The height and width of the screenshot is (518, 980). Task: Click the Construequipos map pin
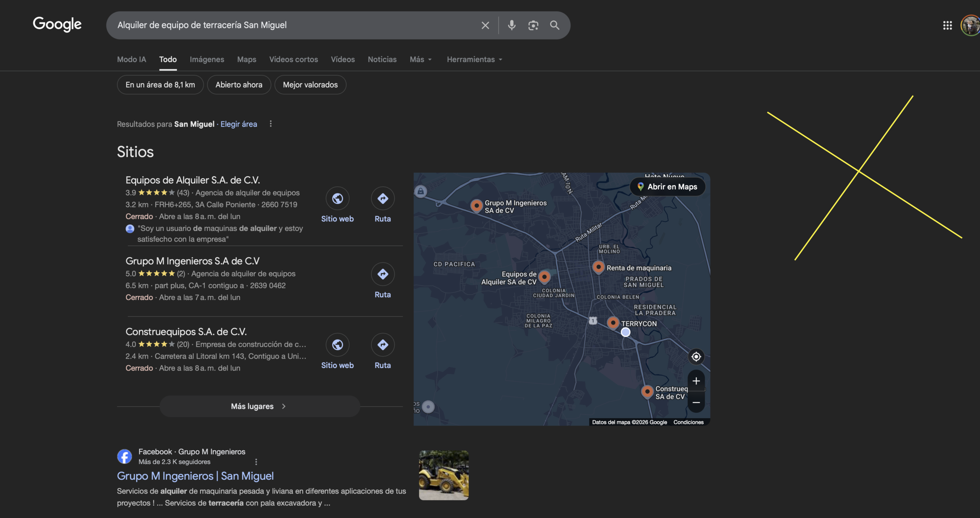647,392
